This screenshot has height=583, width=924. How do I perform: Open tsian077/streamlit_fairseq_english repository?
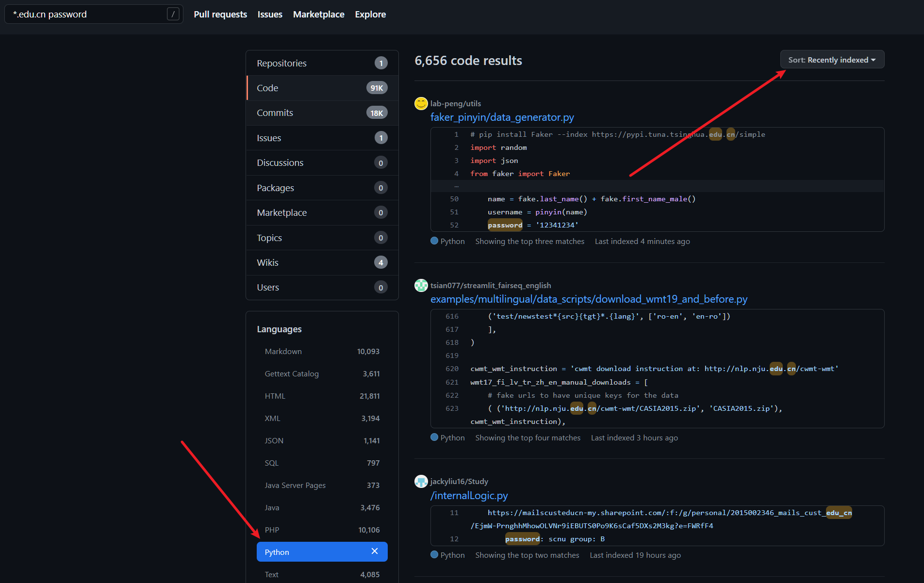pyautogui.click(x=490, y=285)
